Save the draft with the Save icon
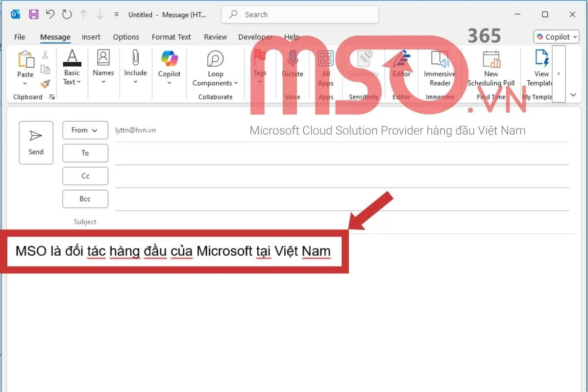This screenshot has width=588, height=392. point(33,14)
